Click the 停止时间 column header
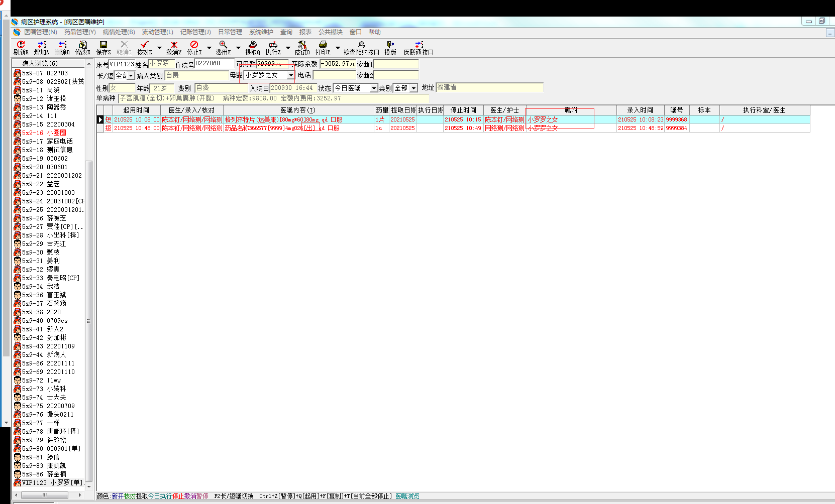This screenshot has height=504, width=835. 463,110
